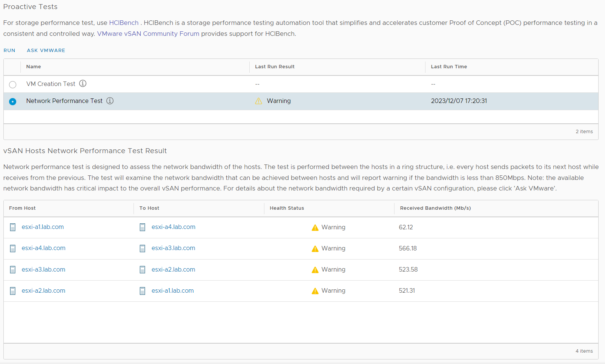Click the ASK VMWARE button
605x364 pixels.
(46, 51)
